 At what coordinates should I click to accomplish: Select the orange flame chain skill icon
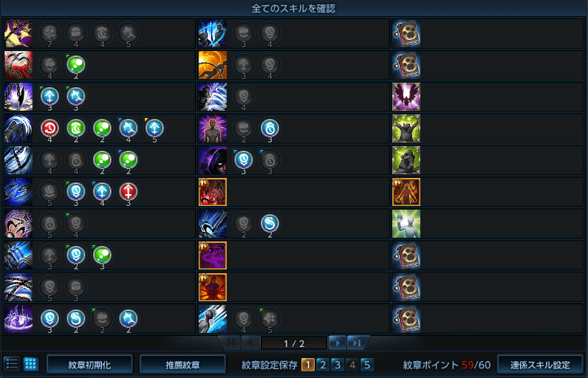tap(213, 65)
